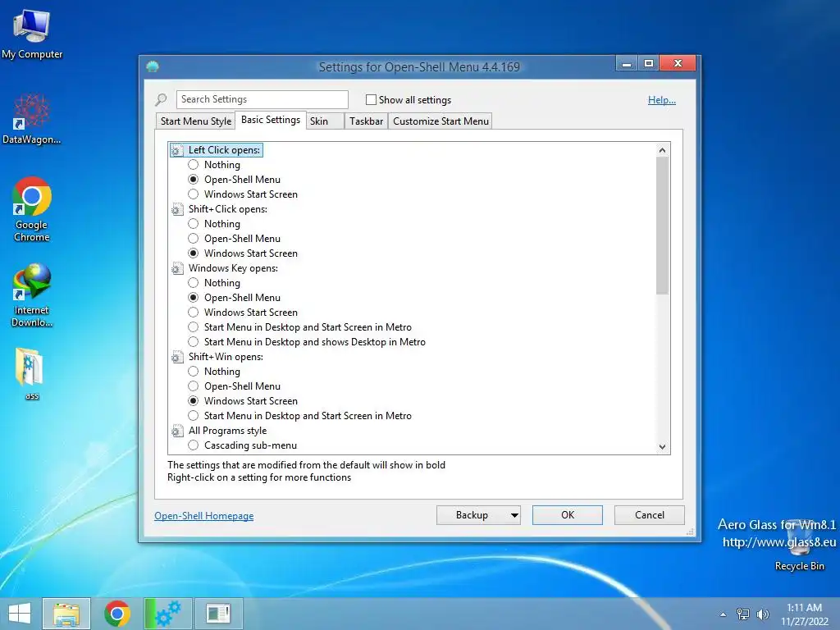Viewport: 840px width, 630px height.
Task: Show hidden tray icons arrow
Action: coord(724,614)
